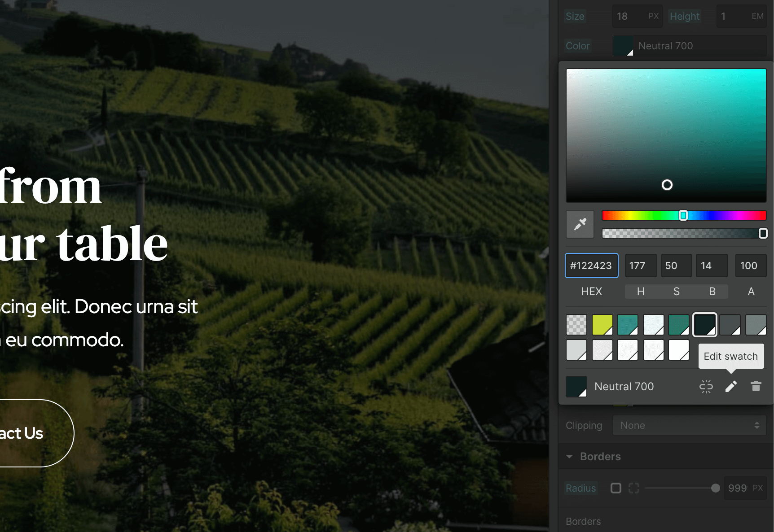This screenshot has width=774, height=532.
Task: Adjust the hue slider handle
Action: click(683, 215)
